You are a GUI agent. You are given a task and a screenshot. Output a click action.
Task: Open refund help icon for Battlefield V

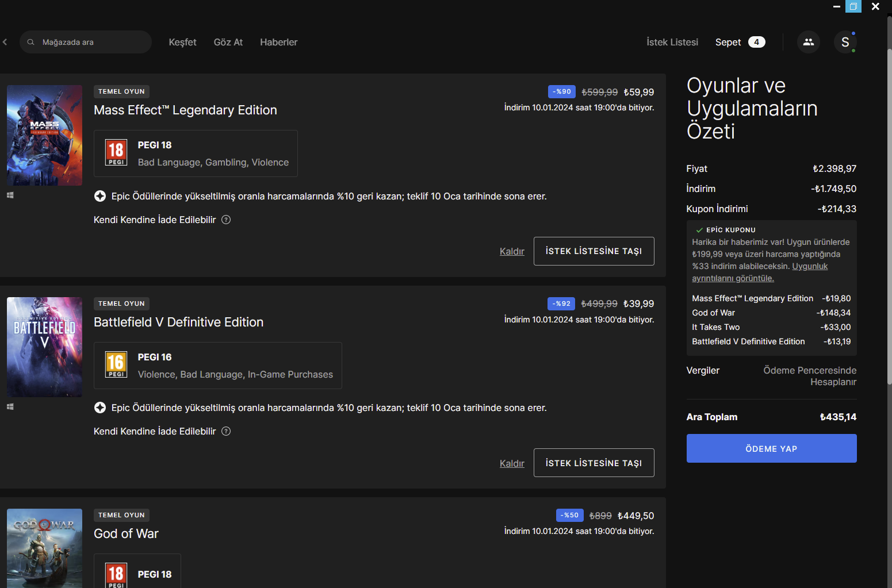226,431
